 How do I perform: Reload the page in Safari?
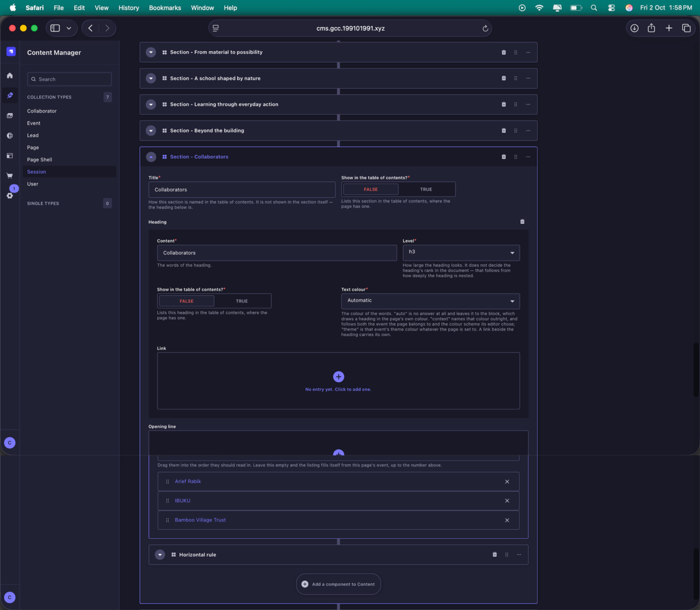coord(485,28)
